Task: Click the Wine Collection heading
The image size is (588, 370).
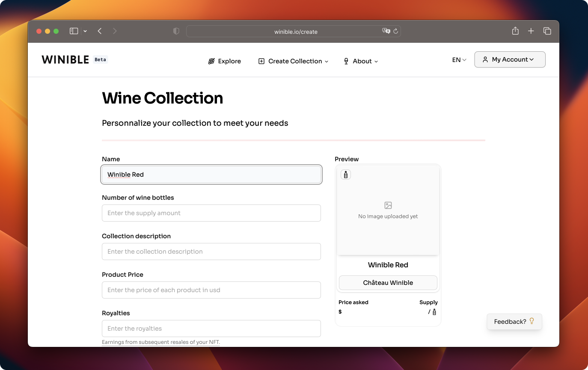Action: [163, 98]
